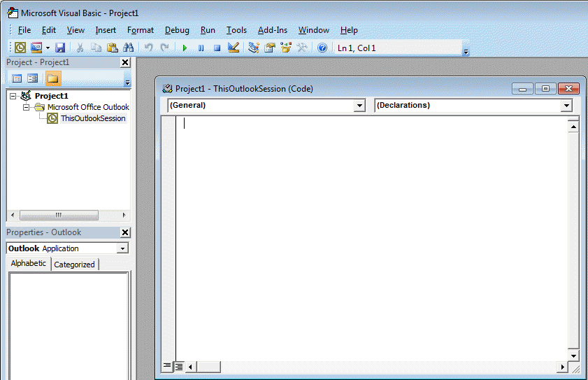This screenshot has width=588, height=380.
Task: Click code window vertical scroll down arrow
Action: (x=573, y=356)
